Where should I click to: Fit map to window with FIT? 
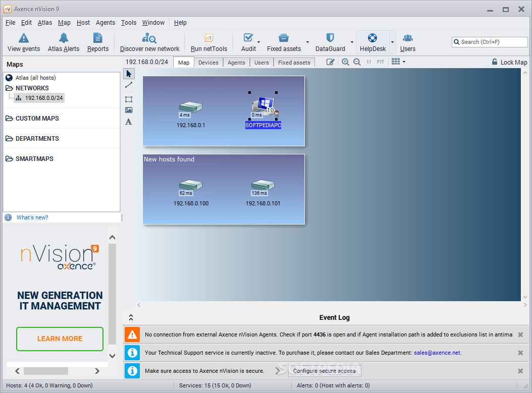(381, 62)
